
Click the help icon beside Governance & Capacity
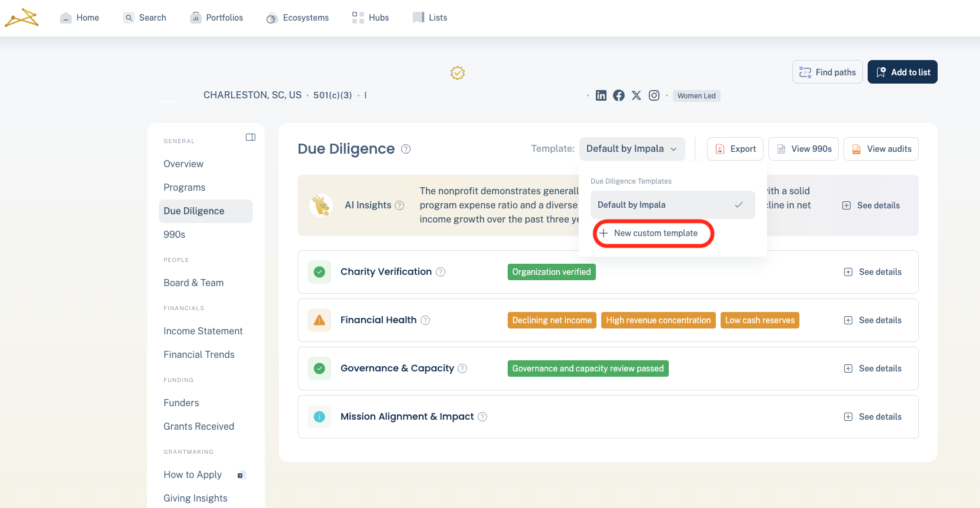tap(462, 368)
